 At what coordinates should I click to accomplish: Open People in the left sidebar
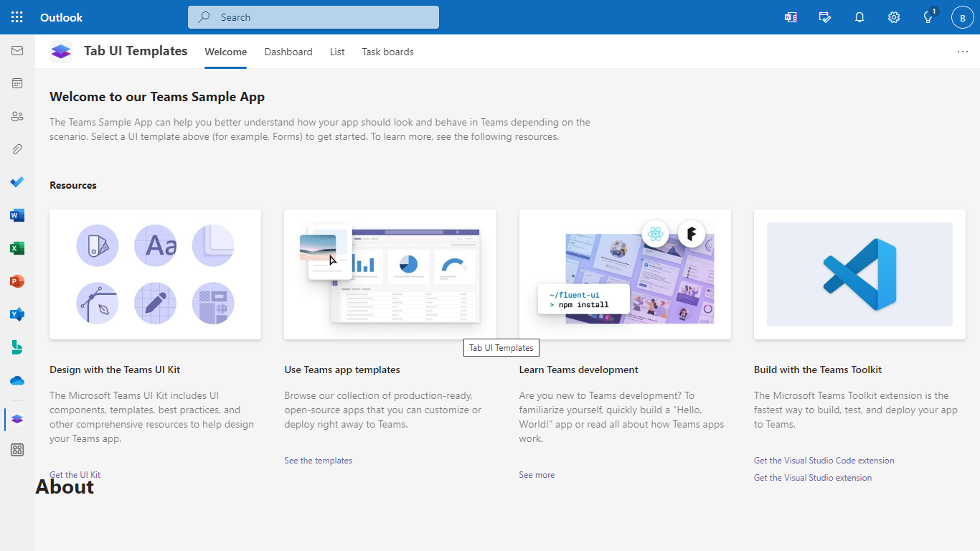17,116
